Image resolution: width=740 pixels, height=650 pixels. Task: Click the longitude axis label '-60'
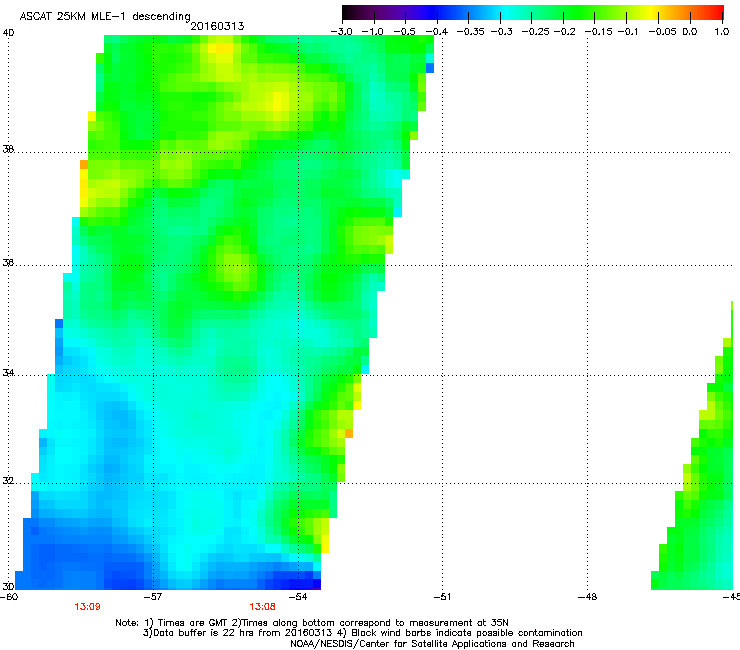coord(8,597)
